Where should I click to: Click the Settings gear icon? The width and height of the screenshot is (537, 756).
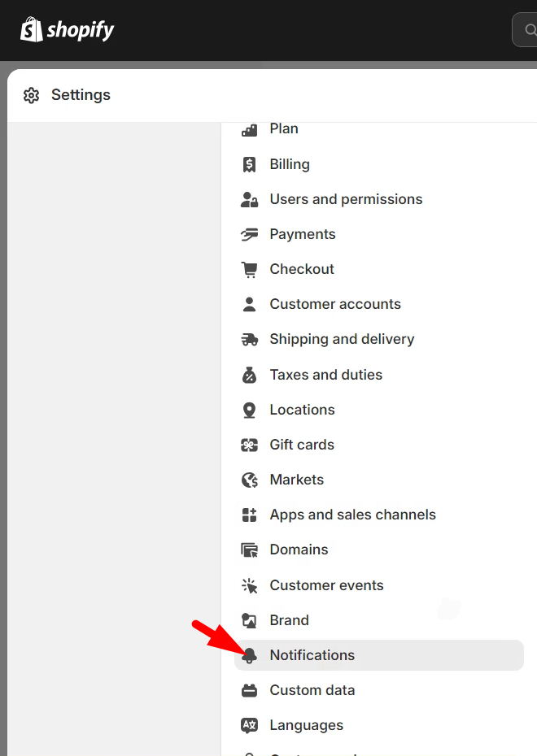pos(32,95)
